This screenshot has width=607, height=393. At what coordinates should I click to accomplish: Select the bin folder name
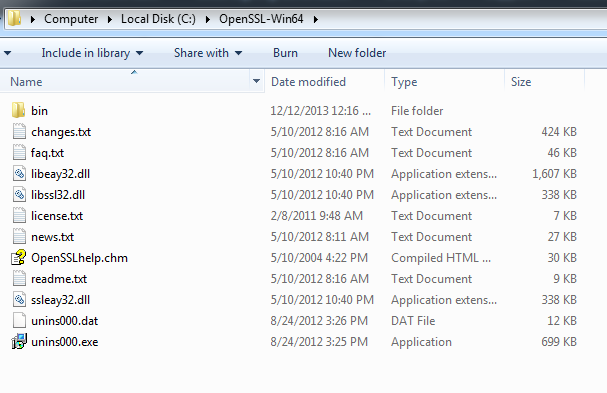tap(39, 111)
